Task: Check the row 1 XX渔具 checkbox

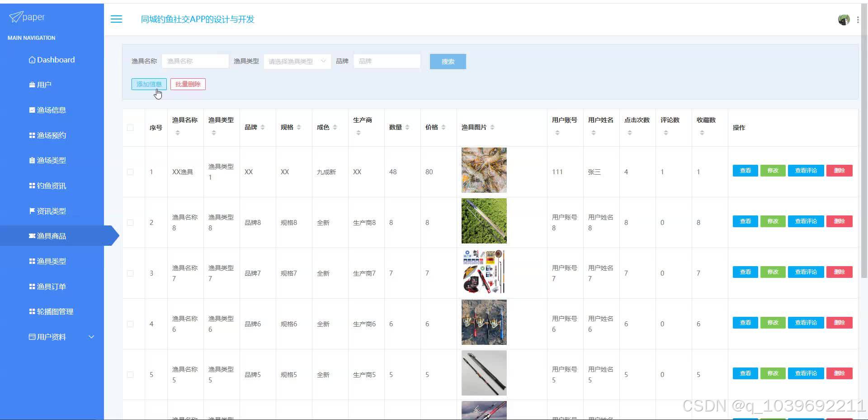Action: click(130, 172)
